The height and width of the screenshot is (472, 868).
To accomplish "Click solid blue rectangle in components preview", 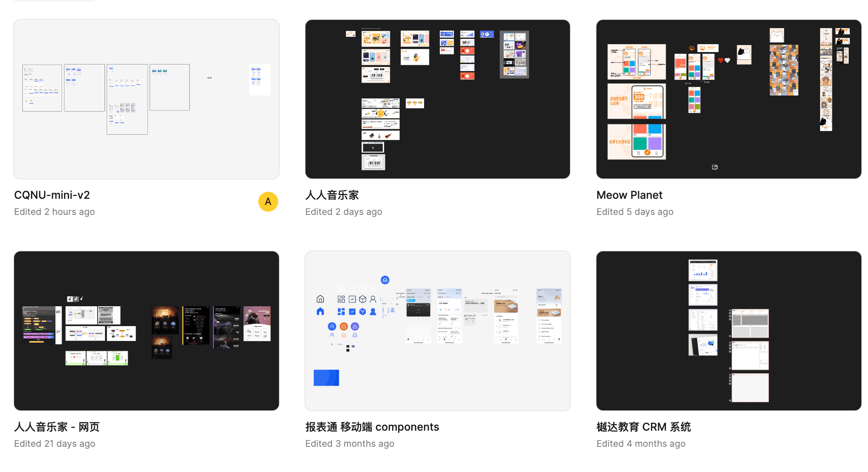I will [x=326, y=378].
